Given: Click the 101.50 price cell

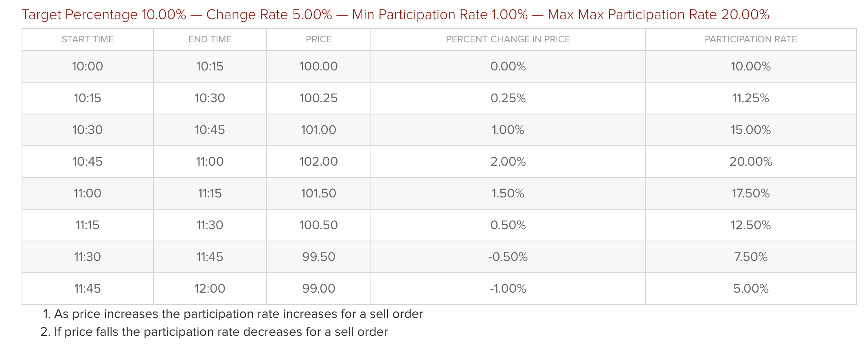Looking at the screenshot, I should [x=318, y=193].
